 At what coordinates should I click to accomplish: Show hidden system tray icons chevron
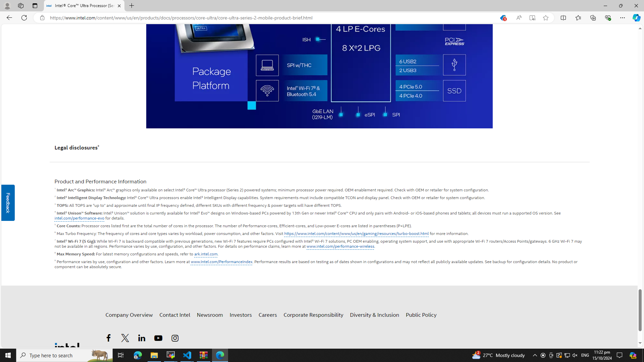coord(535,355)
